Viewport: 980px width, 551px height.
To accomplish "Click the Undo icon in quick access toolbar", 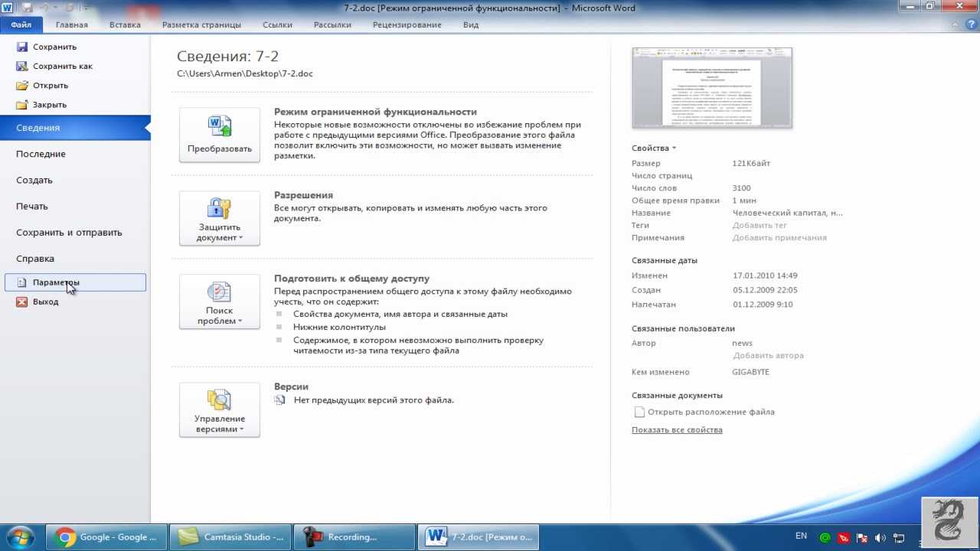I will click(x=46, y=8).
